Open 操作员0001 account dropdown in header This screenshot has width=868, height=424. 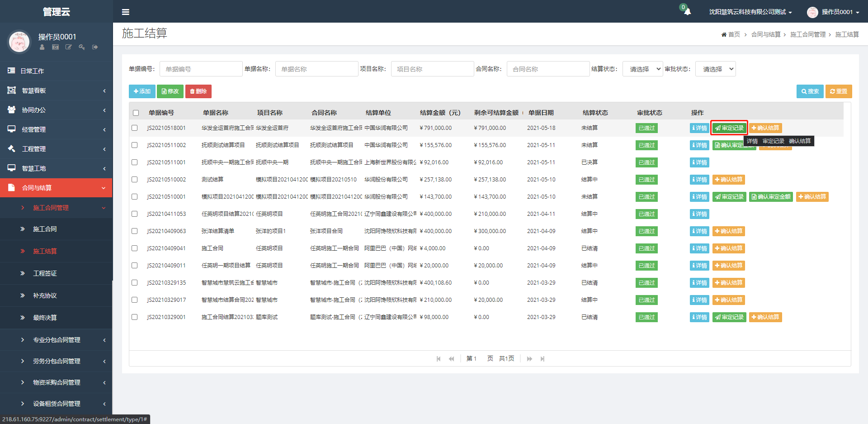click(833, 12)
